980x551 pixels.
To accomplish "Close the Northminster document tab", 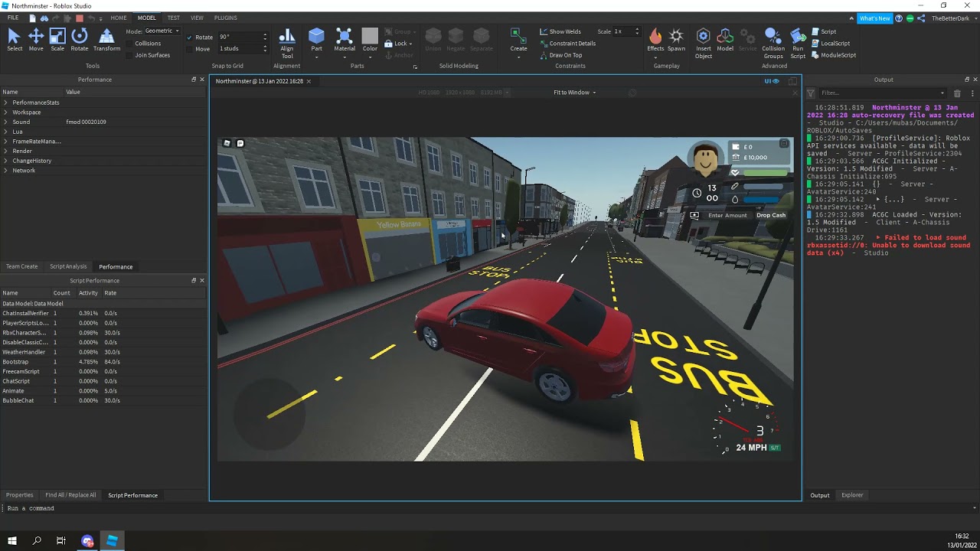I will click(309, 81).
